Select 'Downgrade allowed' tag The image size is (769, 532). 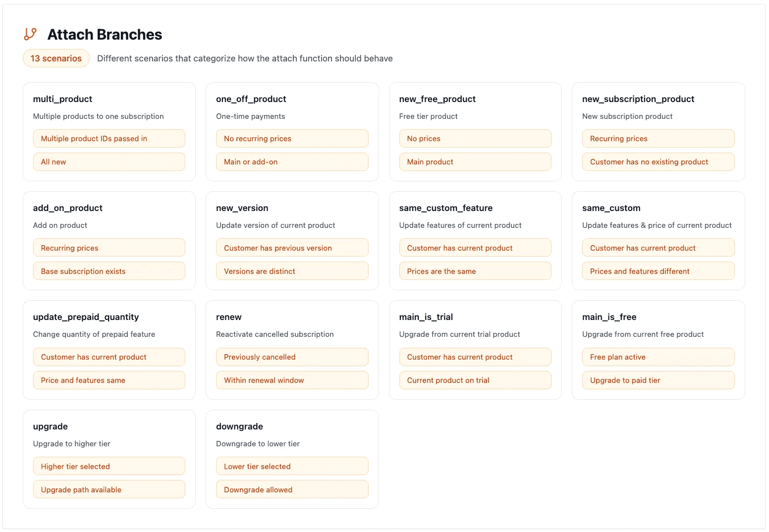(x=292, y=490)
